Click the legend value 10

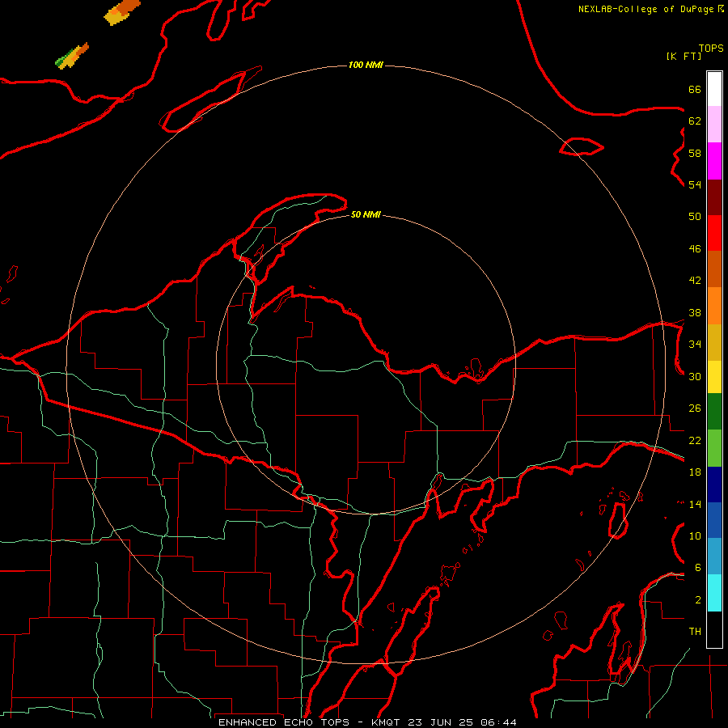coord(695,535)
